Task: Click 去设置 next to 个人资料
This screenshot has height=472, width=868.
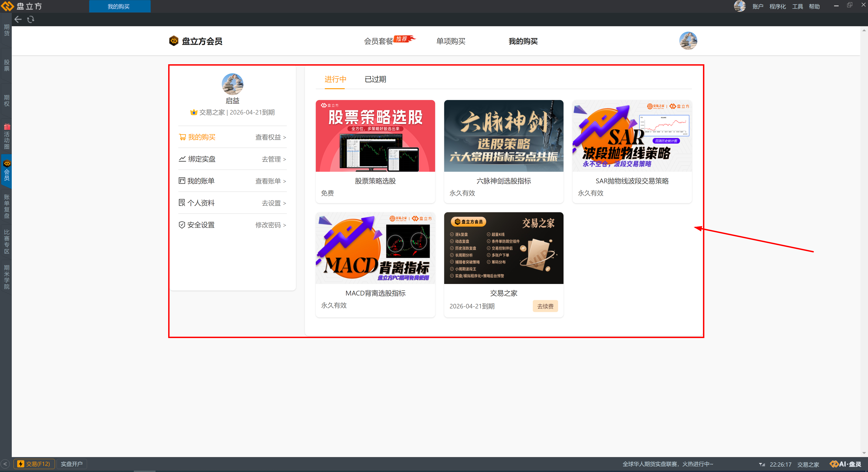Action: [274, 203]
